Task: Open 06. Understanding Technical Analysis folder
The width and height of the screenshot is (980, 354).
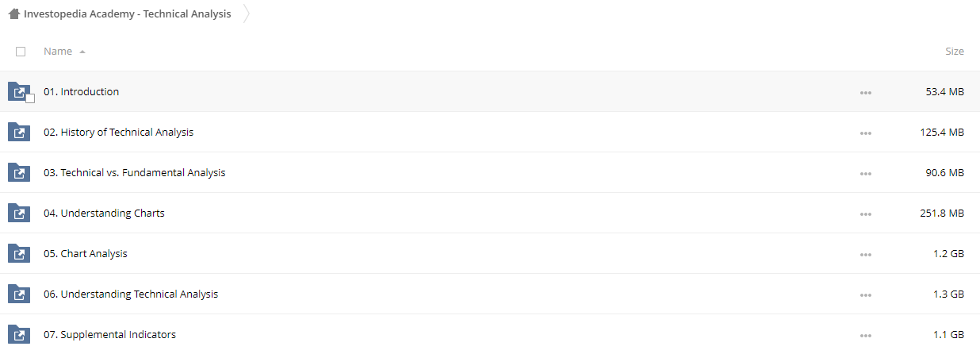Action: [x=131, y=294]
